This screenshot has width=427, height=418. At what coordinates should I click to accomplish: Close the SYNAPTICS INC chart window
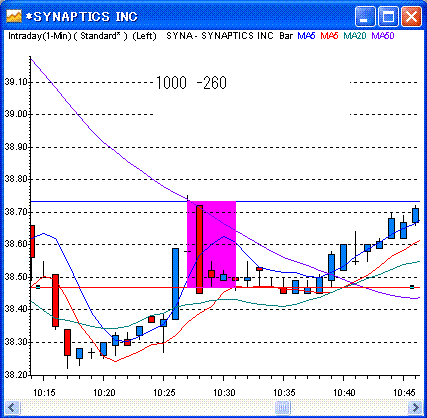(x=411, y=16)
